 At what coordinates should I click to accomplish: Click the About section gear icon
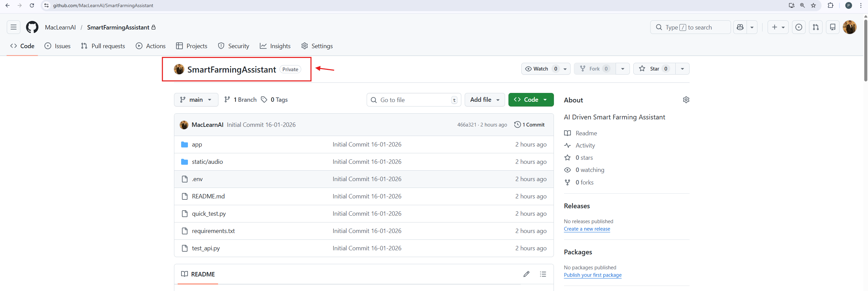(686, 100)
